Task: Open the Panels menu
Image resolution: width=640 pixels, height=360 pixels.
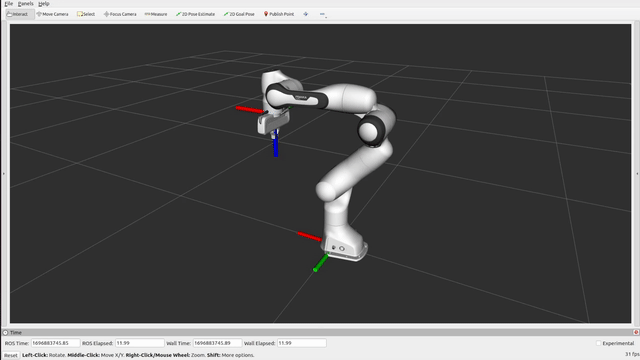Action: [x=26, y=4]
